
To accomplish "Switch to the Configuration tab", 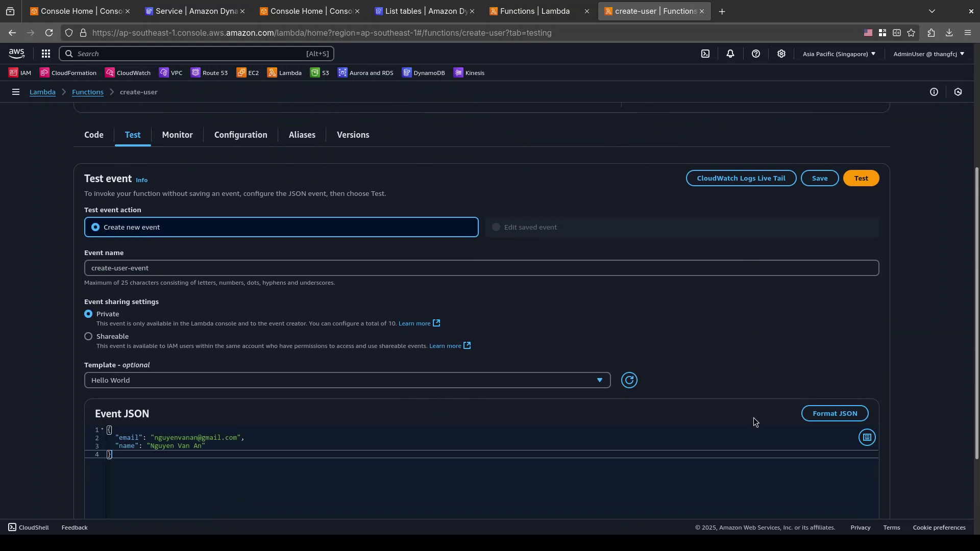I will [x=240, y=135].
